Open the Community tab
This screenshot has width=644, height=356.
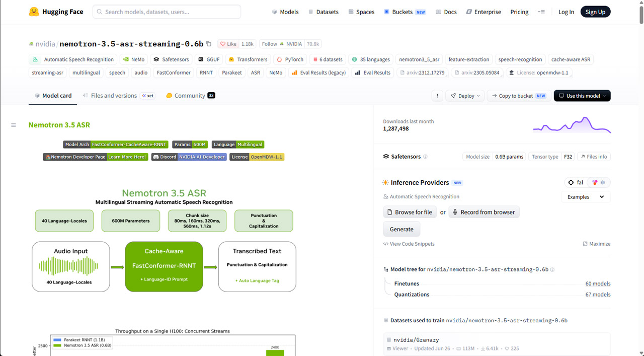pos(190,96)
